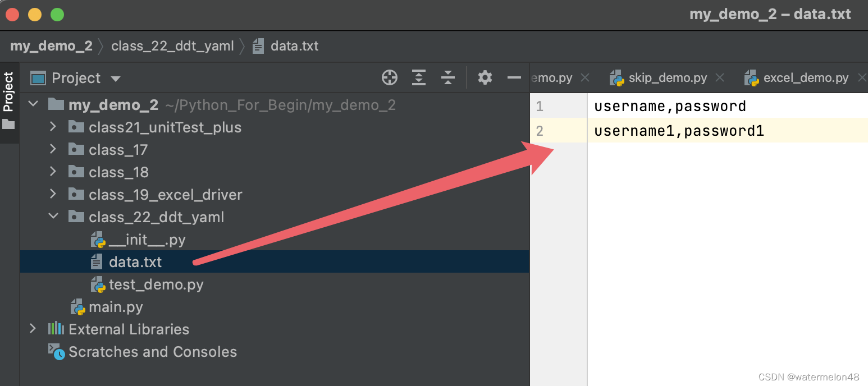The height and width of the screenshot is (386, 868).
Task: Expand All folders in the Project panel
Action: click(x=419, y=77)
